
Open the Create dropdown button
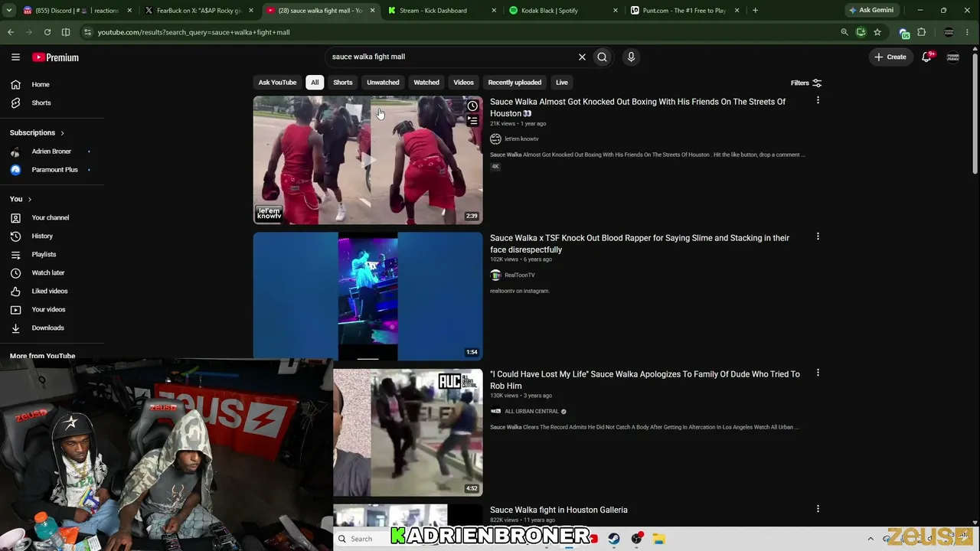point(890,57)
